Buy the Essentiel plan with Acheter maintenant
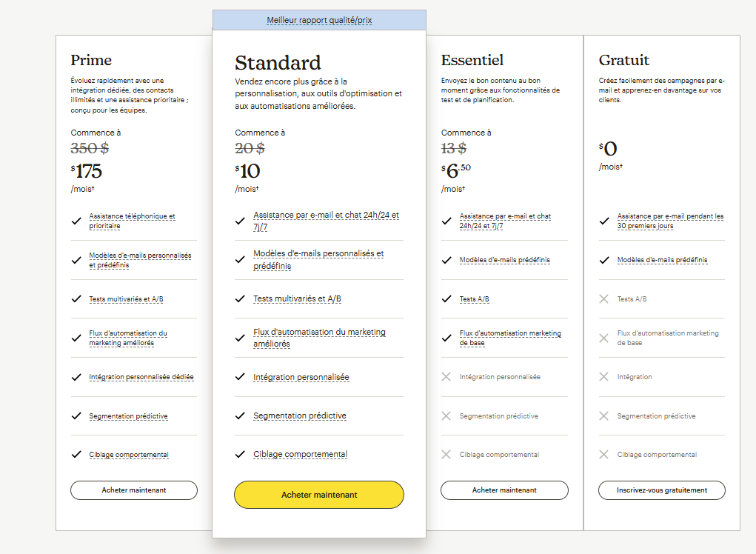This screenshot has width=756, height=554. (504, 490)
